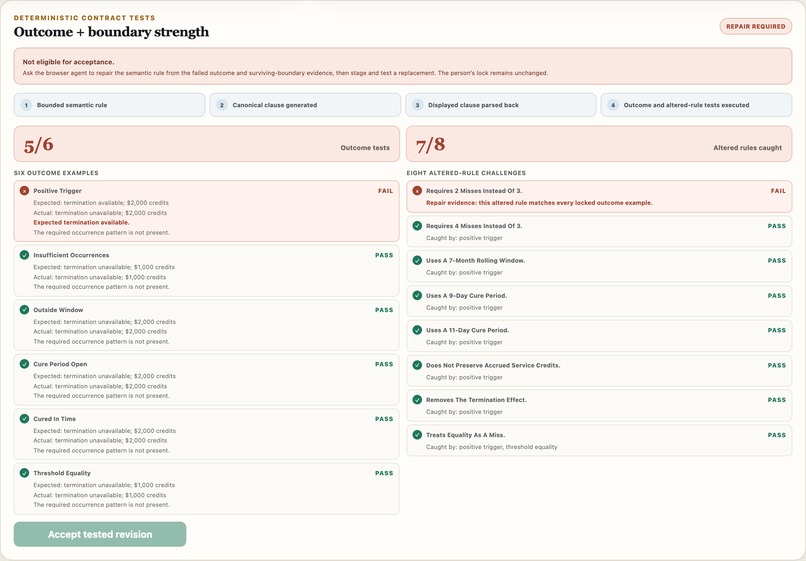The height and width of the screenshot is (561, 806).
Task: Click the Positive Trigger test title
Action: point(58,191)
